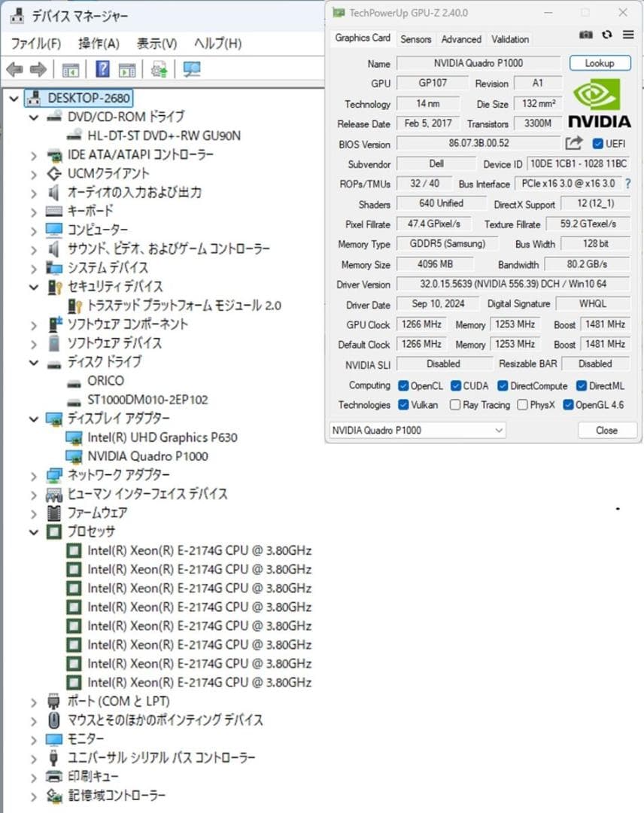This screenshot has height=813, width=644.
Task: Click the properties icon in Device Manager toolbar
Action: (71, 69)
